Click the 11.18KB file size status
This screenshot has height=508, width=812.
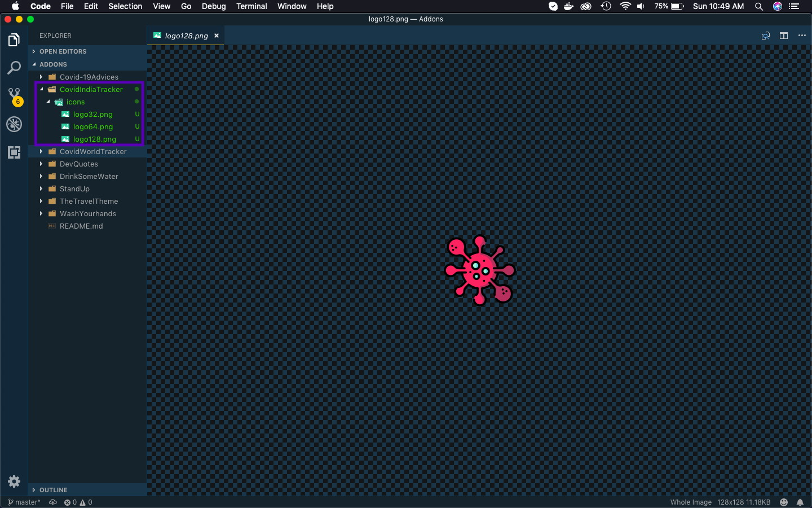(x=758, y=502)
